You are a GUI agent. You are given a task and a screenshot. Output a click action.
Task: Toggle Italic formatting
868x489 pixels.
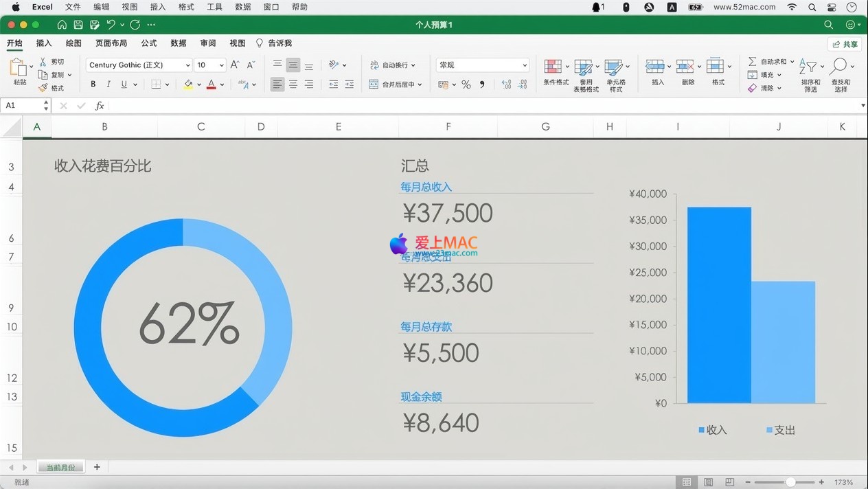click(x=108, y=84)
